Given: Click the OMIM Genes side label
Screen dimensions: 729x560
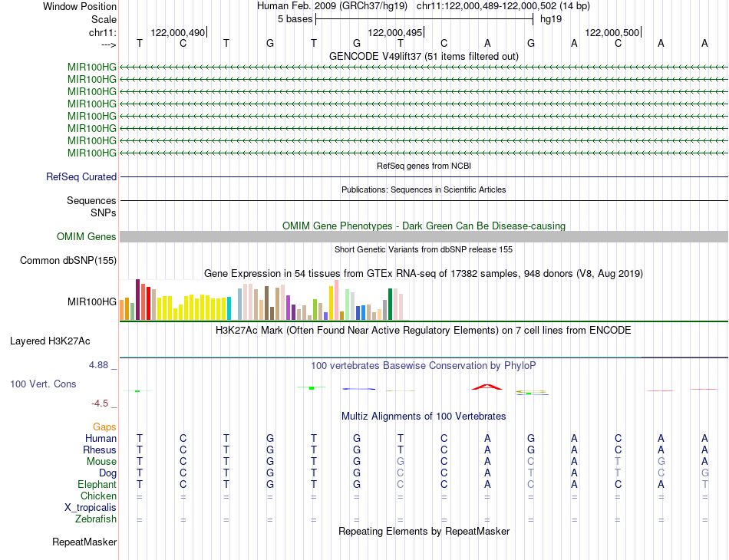Looking at the screenshot, I should coord(87,236).
